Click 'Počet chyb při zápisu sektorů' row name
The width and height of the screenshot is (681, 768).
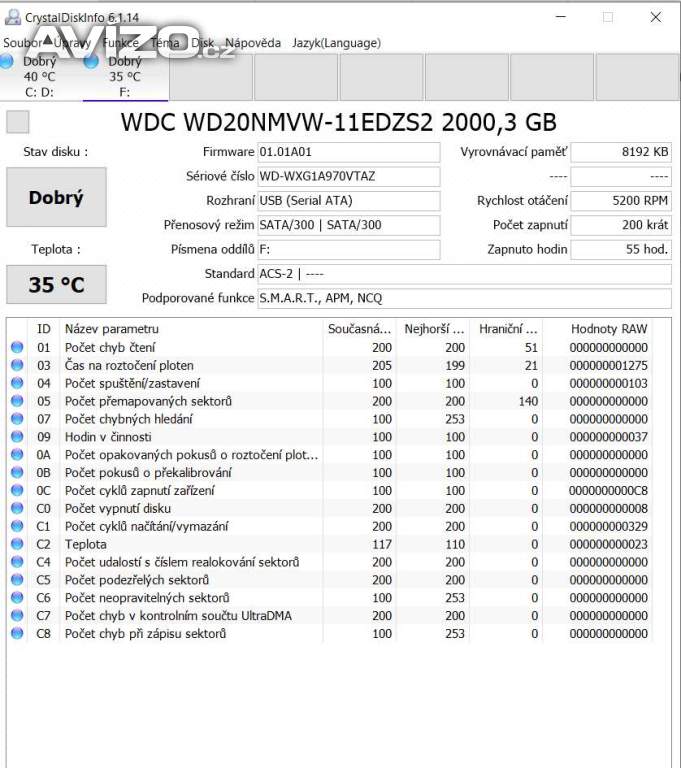(x=146, y=633)
